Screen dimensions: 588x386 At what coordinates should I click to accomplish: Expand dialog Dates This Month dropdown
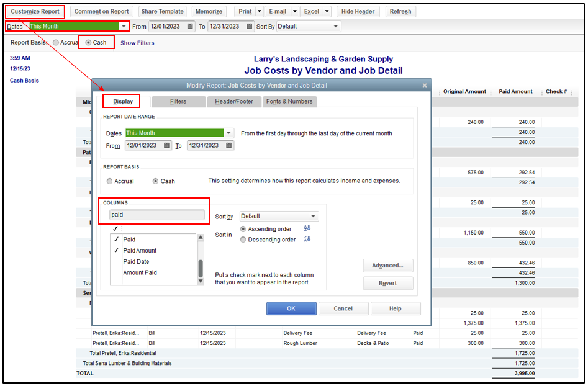click(228, 133)
